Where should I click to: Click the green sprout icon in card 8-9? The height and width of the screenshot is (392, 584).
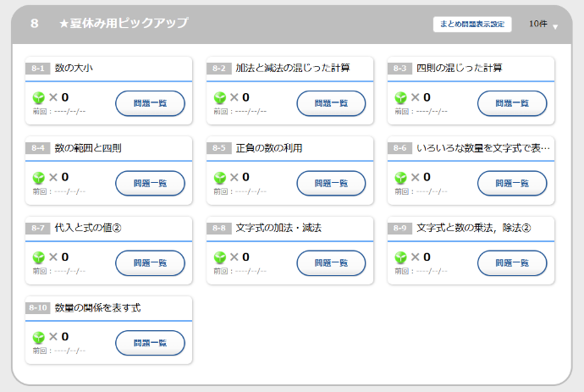pyautogui.click(x=400, y=257)
